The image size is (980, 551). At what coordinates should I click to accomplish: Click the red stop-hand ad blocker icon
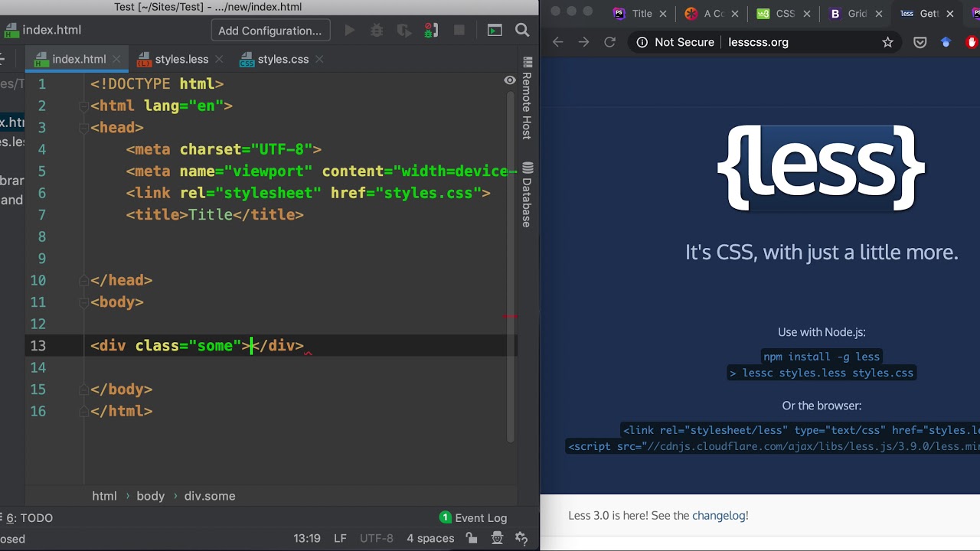[972, 42]
